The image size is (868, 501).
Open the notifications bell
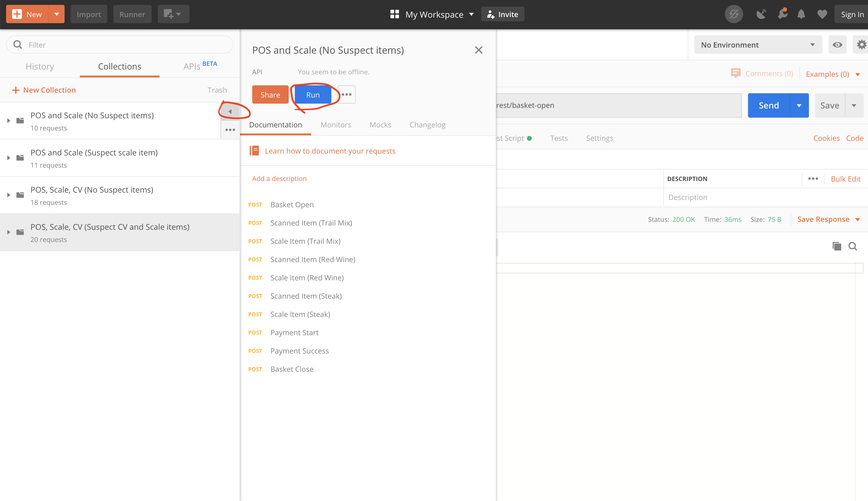pos(801,14)
